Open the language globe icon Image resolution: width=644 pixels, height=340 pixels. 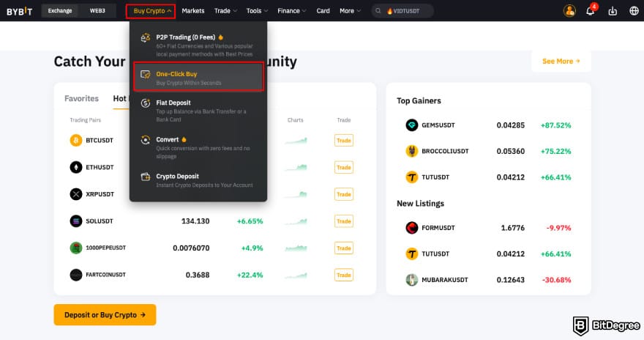tap(634, 11)
